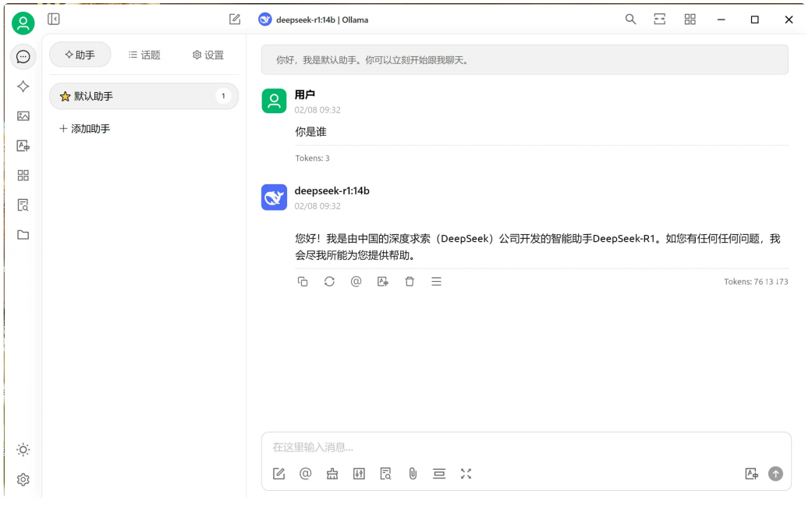This screenshot has width=812, height=530.
Task: Select knowledge base icon in input toolbar
Action: pos(386,474)
